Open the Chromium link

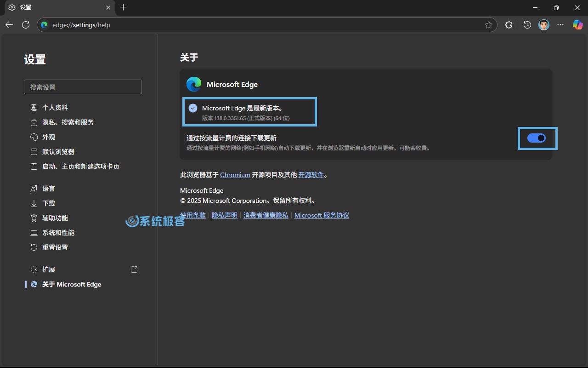[235, 175]
